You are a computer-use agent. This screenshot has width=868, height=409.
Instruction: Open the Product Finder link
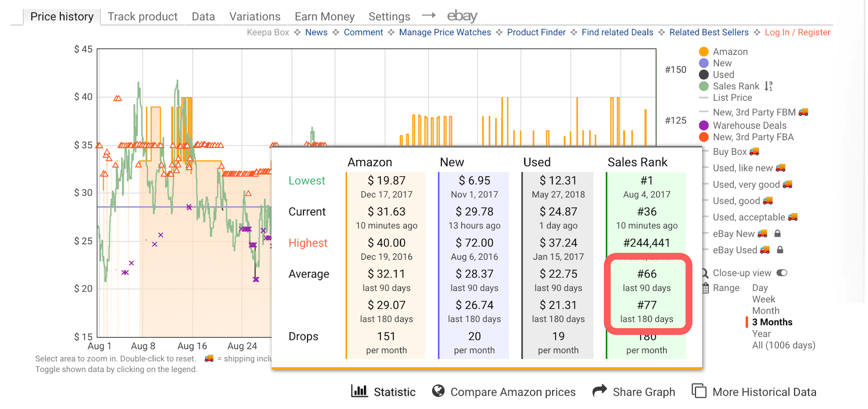pyautogui.click(x=536, y=32)
